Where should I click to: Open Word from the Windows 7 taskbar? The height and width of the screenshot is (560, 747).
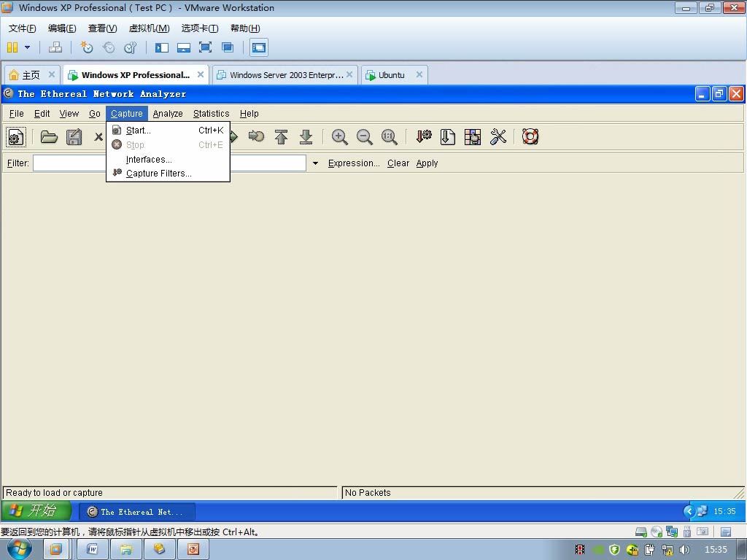93,550
